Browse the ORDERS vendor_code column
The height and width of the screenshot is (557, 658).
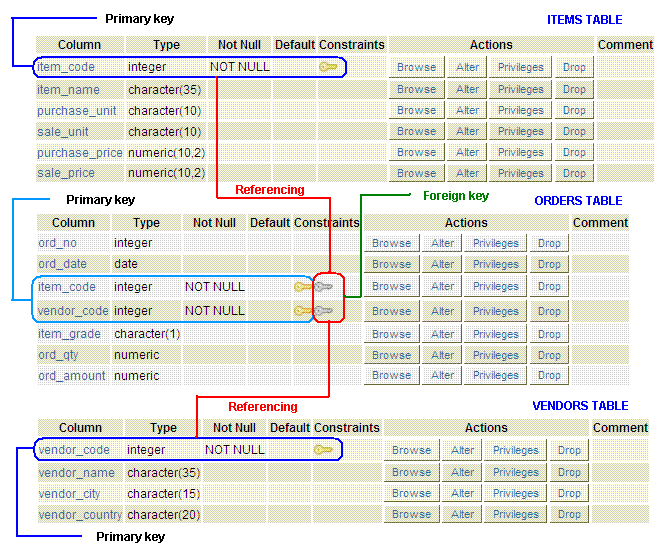[392, 311]
